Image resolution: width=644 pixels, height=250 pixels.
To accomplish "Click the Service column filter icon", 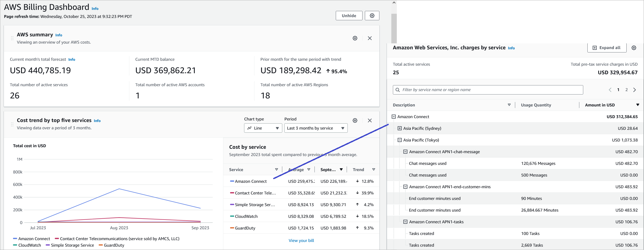I will [x=276, y=169].
